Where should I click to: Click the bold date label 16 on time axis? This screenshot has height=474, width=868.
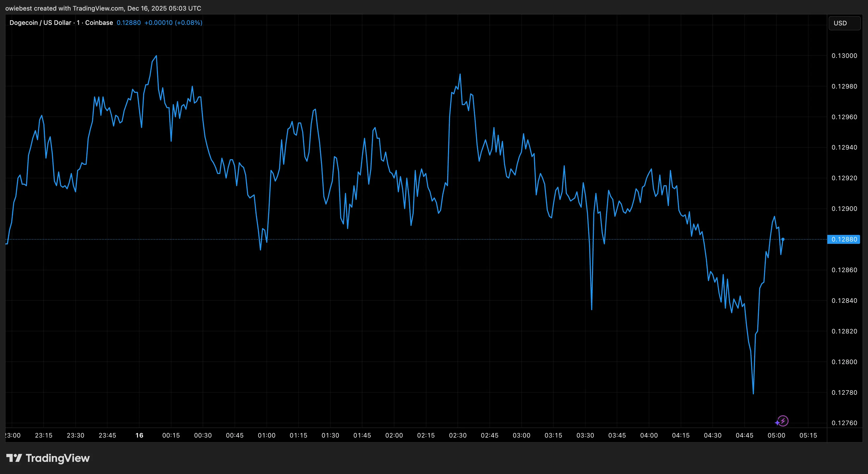pos(139,435)
